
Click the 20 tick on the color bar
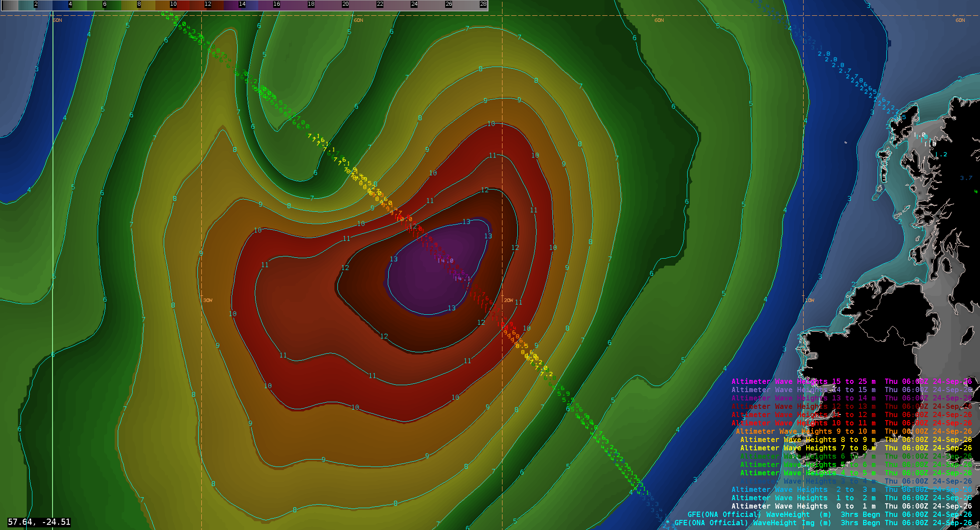point(345,4)
